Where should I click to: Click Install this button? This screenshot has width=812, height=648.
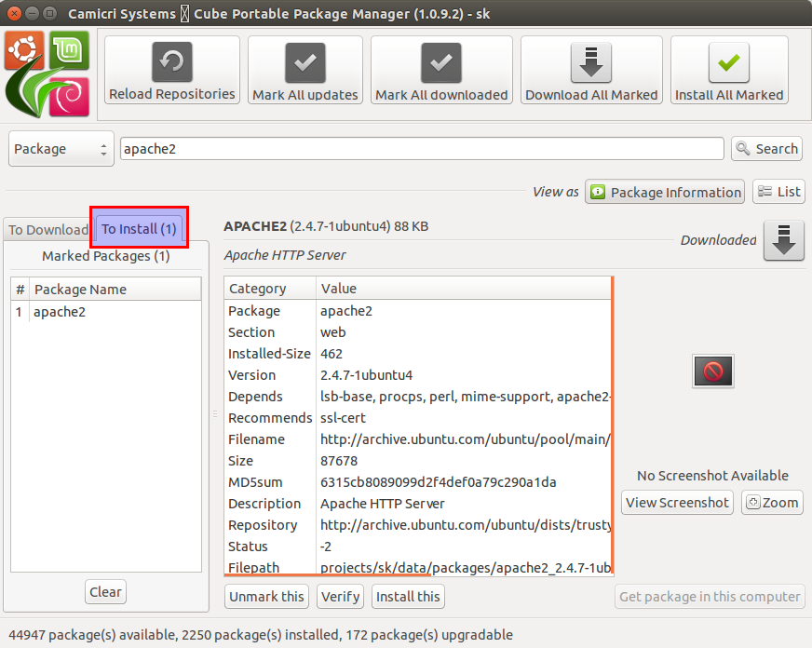(x=408, y=596)
